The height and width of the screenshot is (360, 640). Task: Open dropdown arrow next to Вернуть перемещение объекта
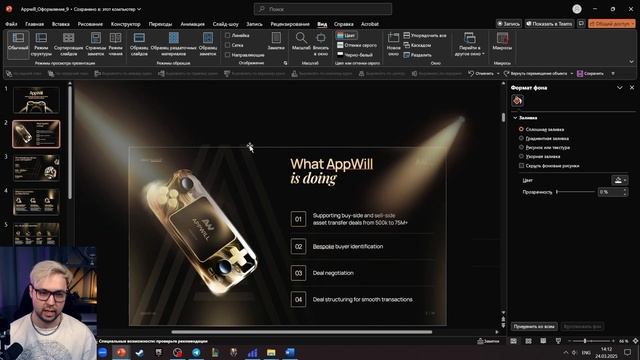pyautogui.click(x=571, y=73)
